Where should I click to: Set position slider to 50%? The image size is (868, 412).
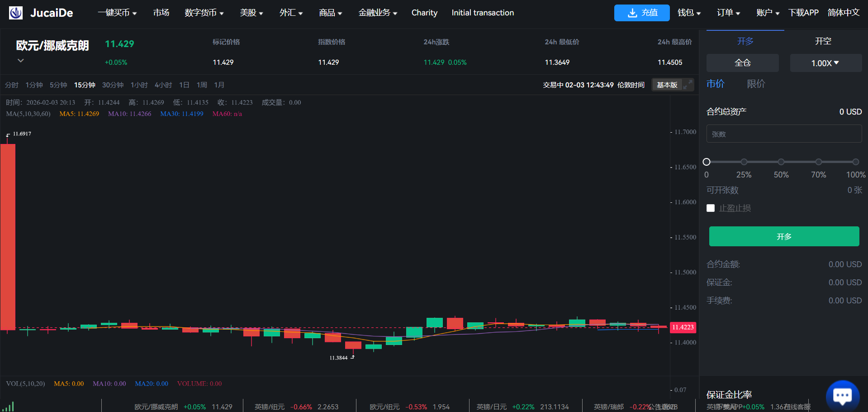point(781,162)
